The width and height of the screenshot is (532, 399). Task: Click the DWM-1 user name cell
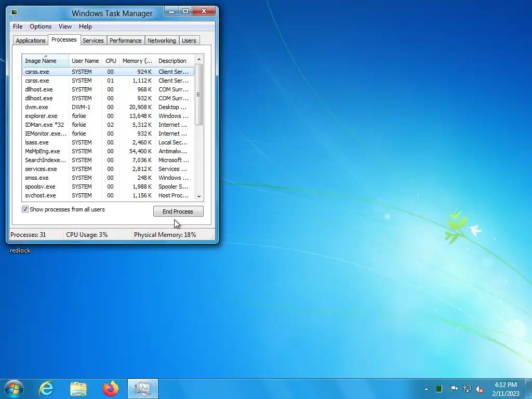81,107
